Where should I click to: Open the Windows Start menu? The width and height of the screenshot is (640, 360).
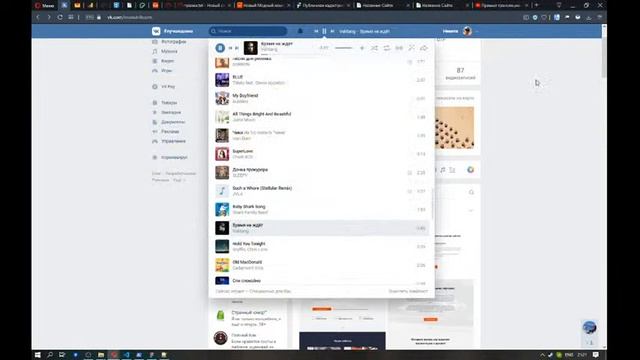(38, 355)
